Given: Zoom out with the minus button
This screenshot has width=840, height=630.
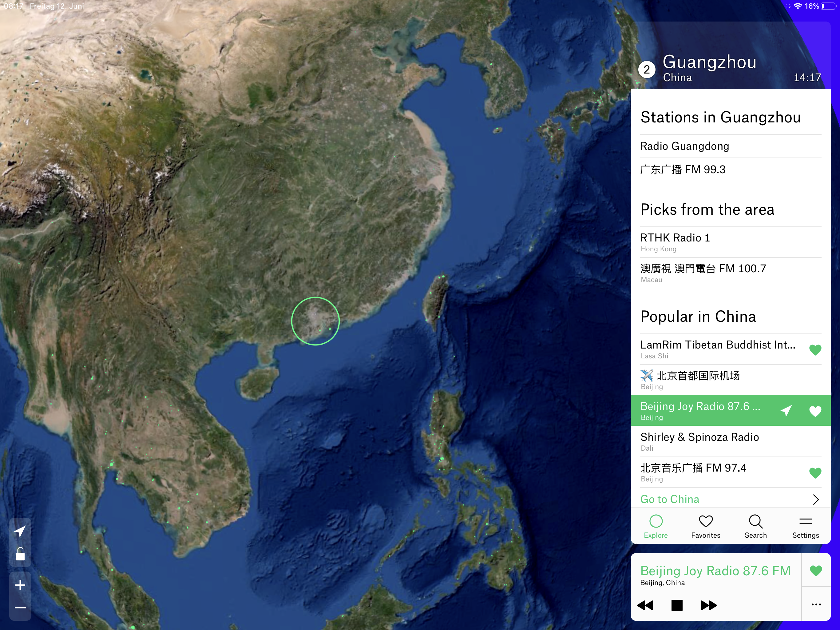Looking at the screenshot, I should (20, 608).
